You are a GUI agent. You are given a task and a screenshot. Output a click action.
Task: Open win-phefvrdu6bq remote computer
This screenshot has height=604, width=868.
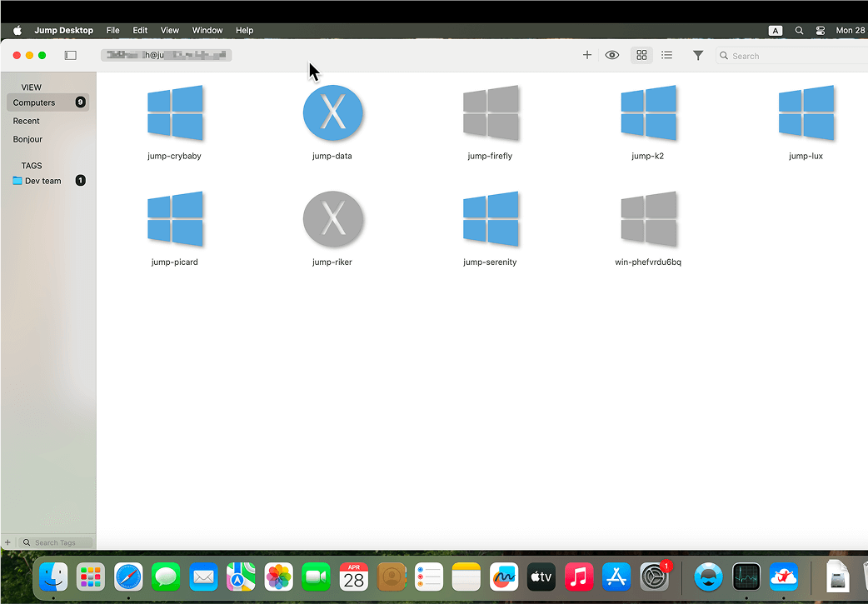pos(648,219)
